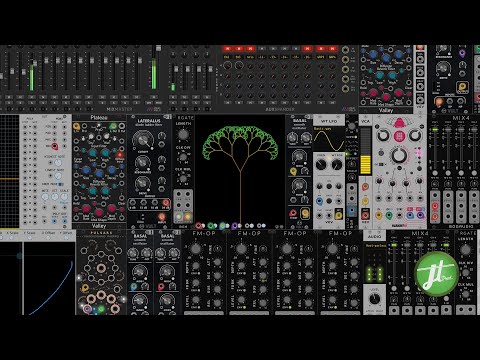Click the green output jack on the center Plateau module
The image size is (480, 360).
pos(113,126)
